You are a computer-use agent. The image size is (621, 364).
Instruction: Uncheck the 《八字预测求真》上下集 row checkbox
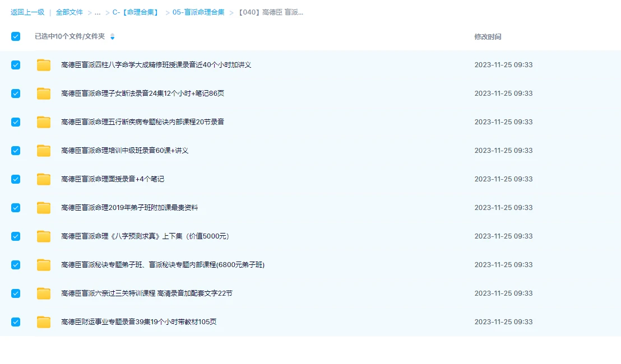pos(15,236)
